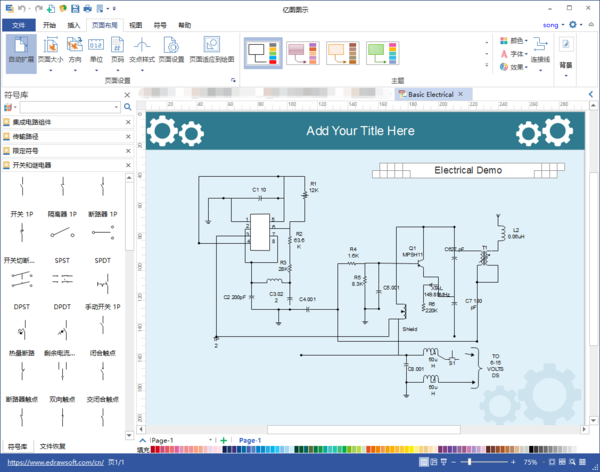Open the 插入 ribbon tab
Viewport: 600px width, 472px height.
point(76,22)
